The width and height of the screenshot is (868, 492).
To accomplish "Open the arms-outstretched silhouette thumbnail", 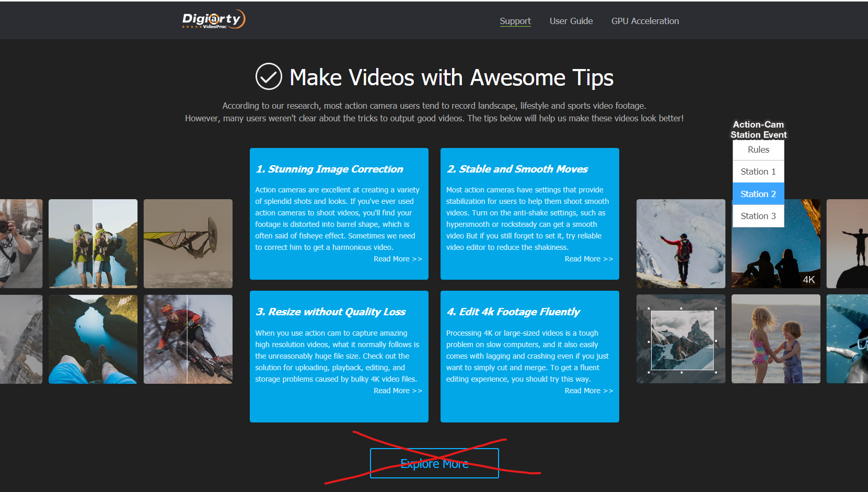I will pos(847,244).
